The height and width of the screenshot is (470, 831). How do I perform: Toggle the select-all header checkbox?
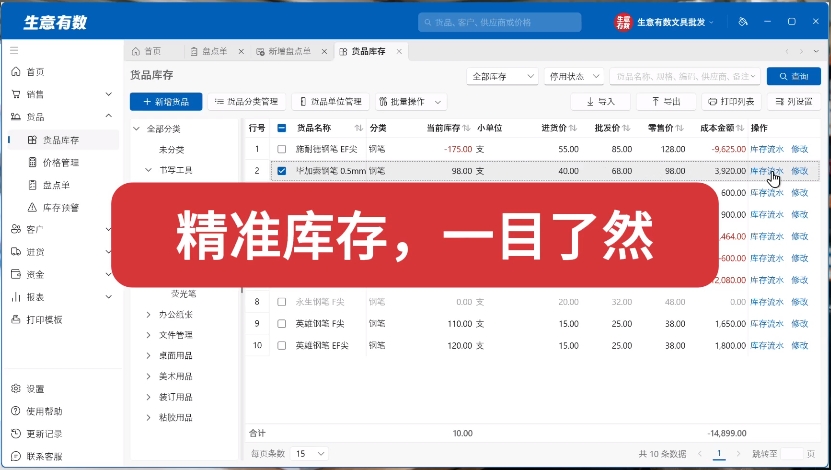tap(281, 128)
